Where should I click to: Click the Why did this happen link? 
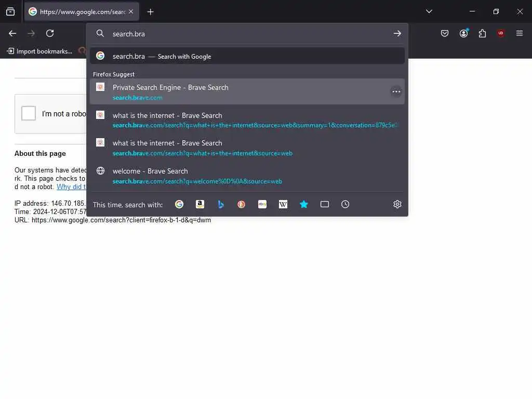(71, 187)
